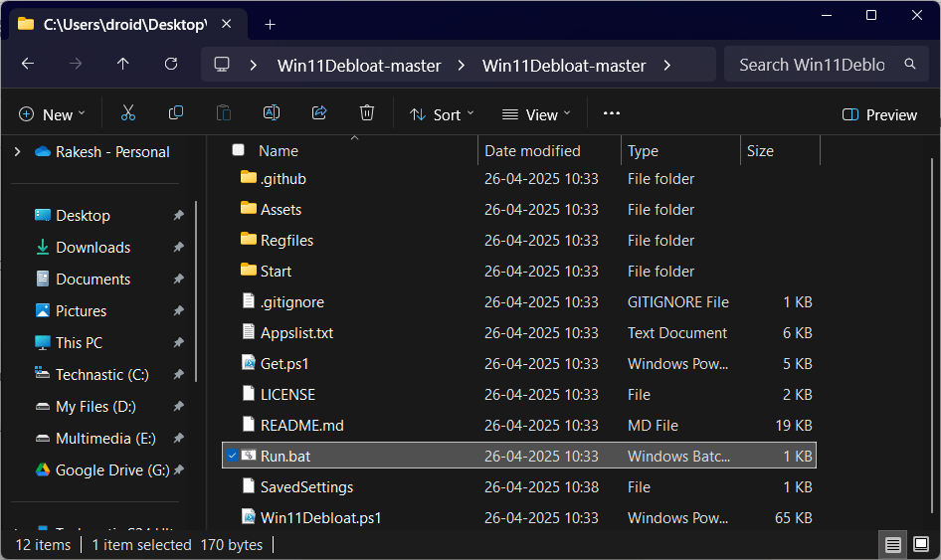Click the Copy icon in toolbar

(x=176, y=113)
